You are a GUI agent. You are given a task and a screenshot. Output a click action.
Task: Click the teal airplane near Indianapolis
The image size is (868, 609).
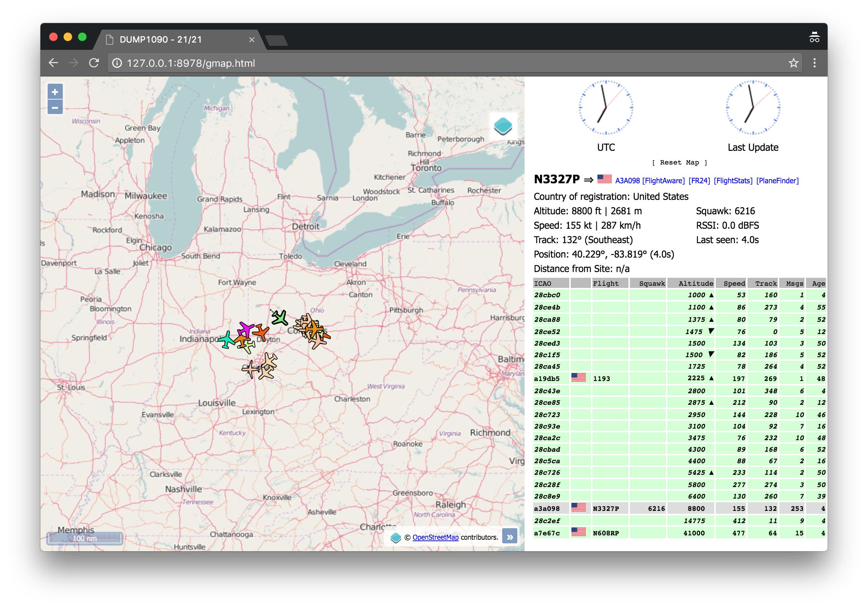click(227, 339)
